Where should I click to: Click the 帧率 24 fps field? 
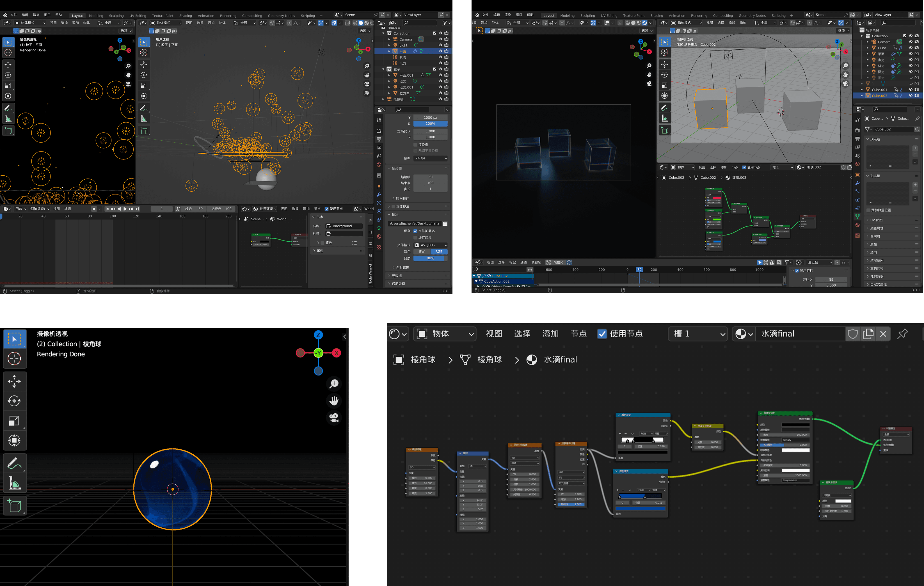click(431, 158)
